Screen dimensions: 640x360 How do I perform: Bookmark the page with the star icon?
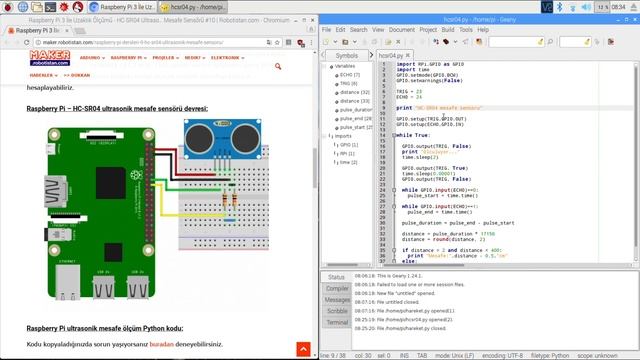(277, 42)
